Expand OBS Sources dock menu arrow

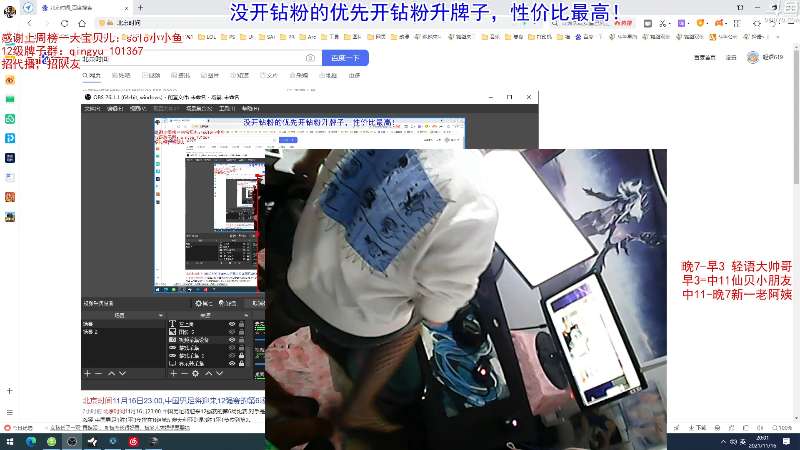coord(246,315)
